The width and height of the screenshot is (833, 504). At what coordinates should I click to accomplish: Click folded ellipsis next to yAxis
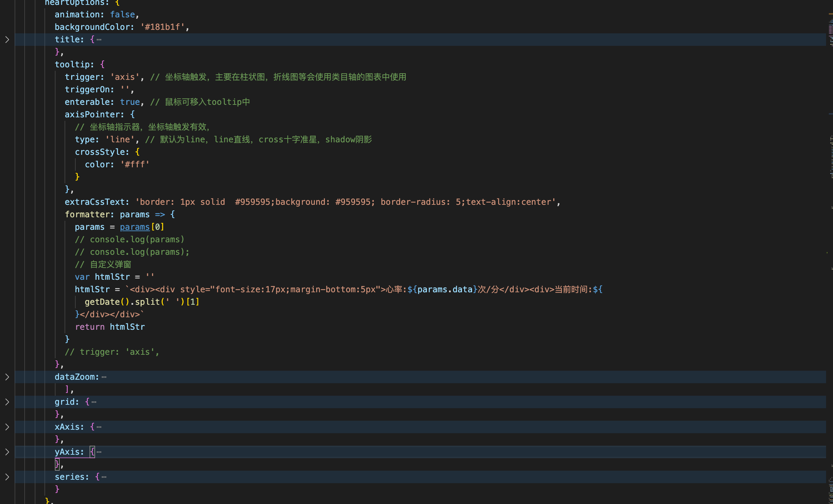coord(99,452)
